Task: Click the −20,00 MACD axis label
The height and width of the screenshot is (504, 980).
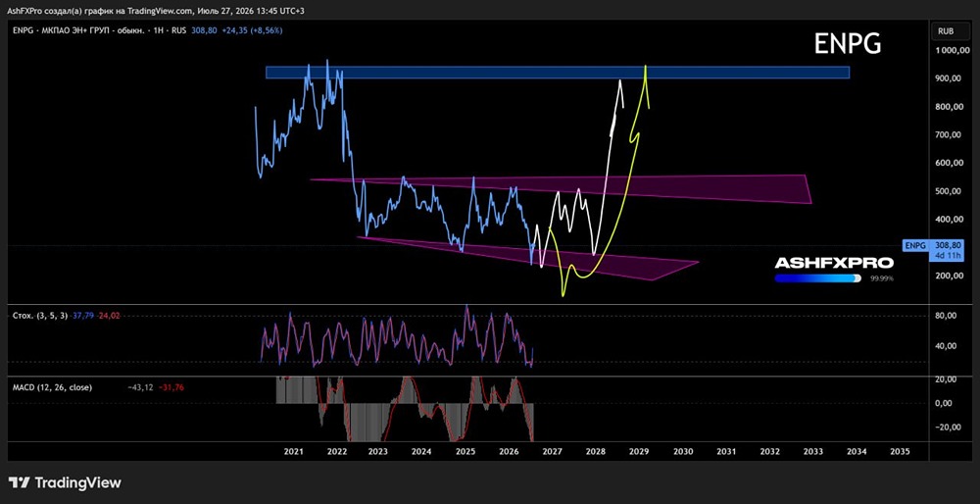Action: pyautogui.click(x=947, y=428)
